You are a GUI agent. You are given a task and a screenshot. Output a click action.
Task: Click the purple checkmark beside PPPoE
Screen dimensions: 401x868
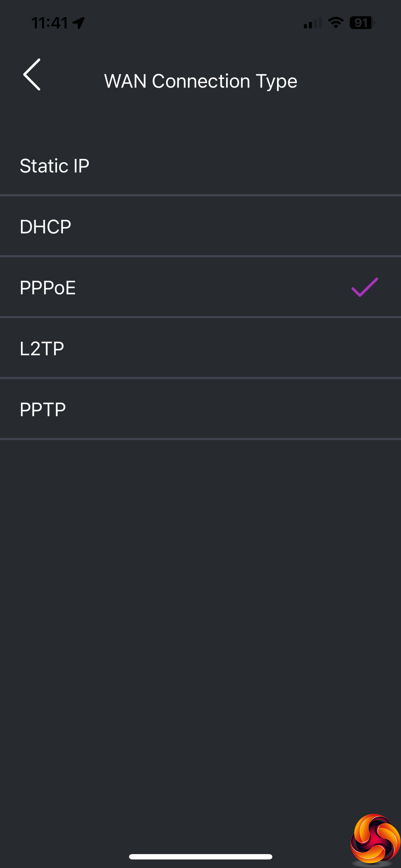click(x=364, y=287)
